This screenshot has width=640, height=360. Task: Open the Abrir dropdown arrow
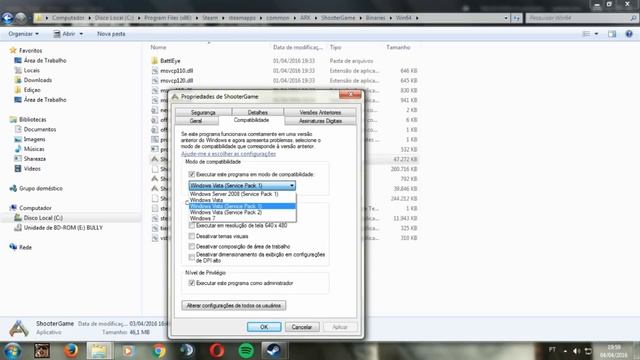81,34
